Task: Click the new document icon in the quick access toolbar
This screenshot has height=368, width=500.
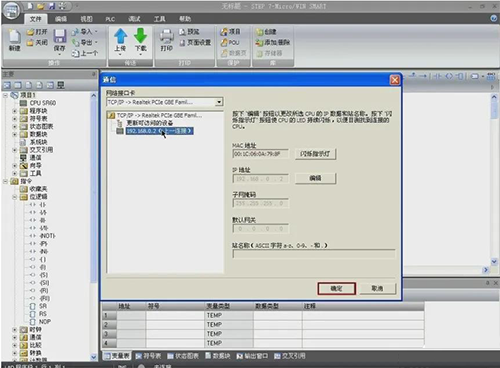Action: click(x=30, y=6)
